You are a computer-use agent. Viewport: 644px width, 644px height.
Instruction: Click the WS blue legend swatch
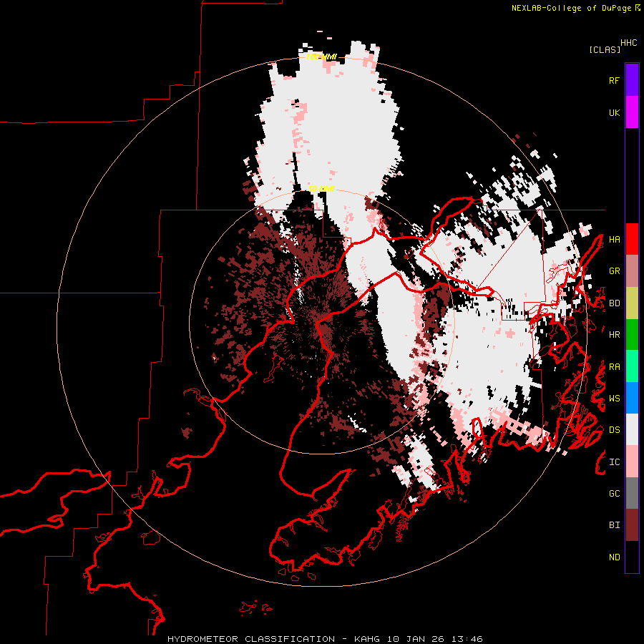[632, 398]
